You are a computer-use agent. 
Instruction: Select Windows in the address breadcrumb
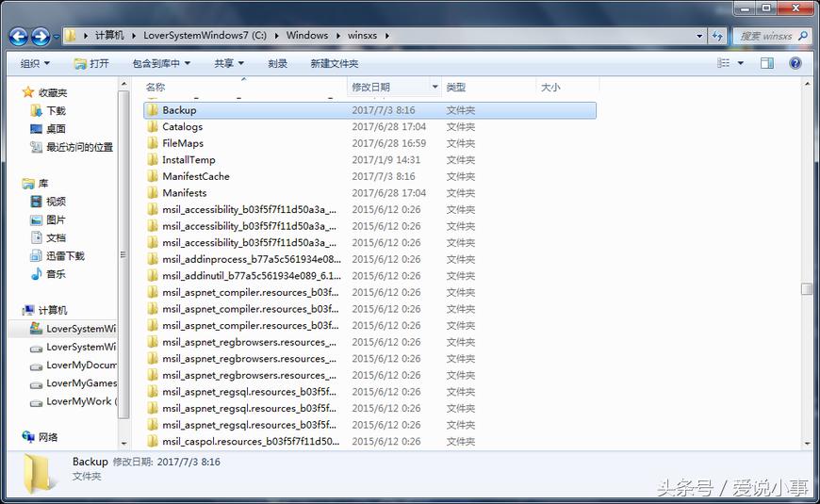307,35
